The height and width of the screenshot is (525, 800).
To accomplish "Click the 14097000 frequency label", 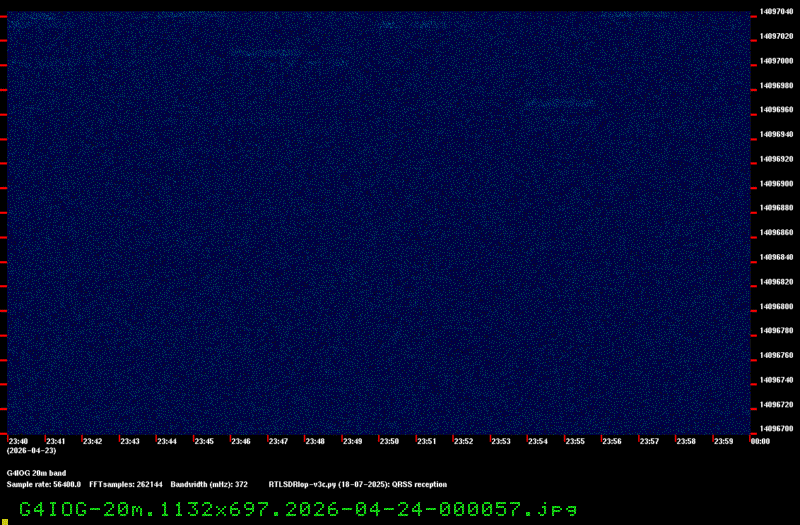I will [777, 61].
